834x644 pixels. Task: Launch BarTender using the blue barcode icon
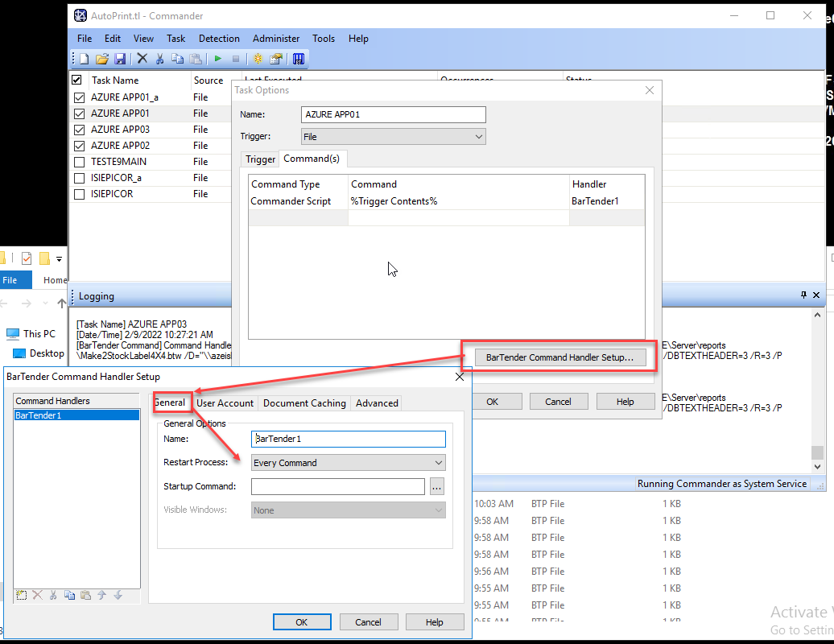(299, 59)
